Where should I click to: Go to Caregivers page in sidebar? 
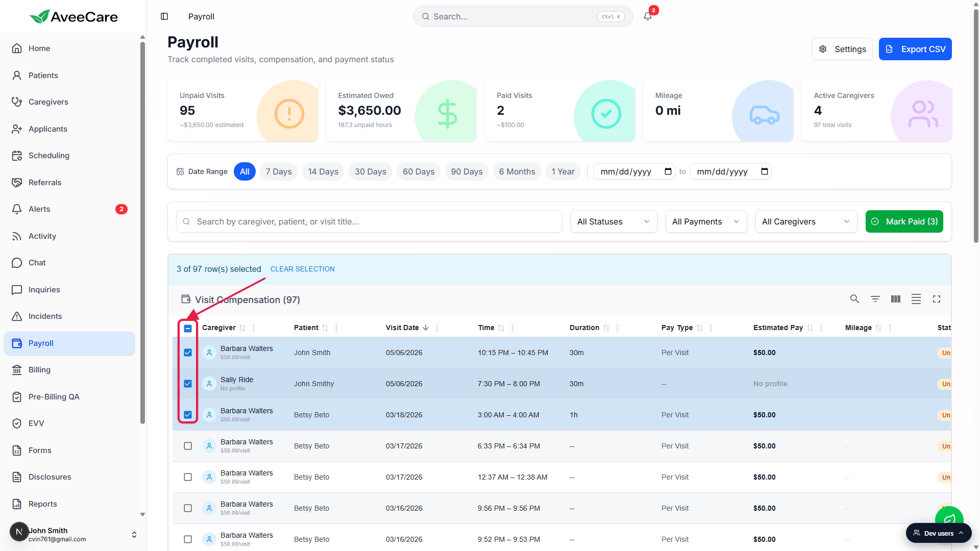[69, 102]
